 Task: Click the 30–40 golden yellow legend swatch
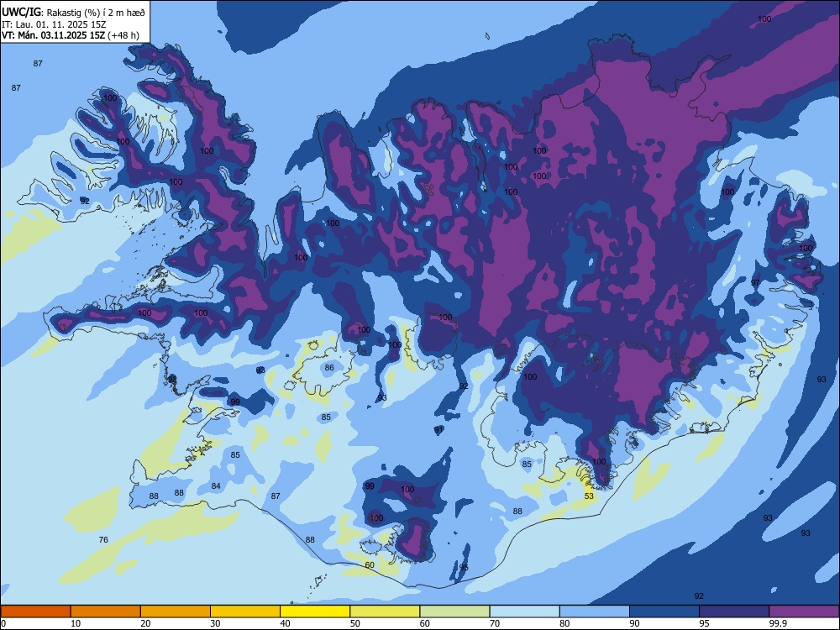coord(245,612)
